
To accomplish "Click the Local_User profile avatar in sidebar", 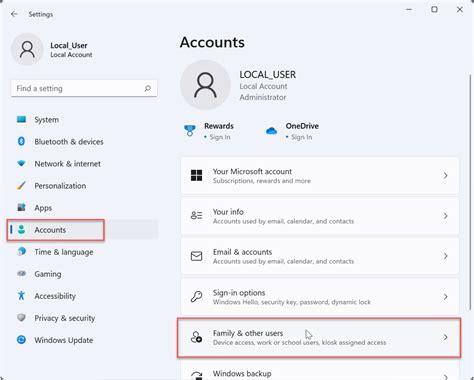I will point(27,49).
